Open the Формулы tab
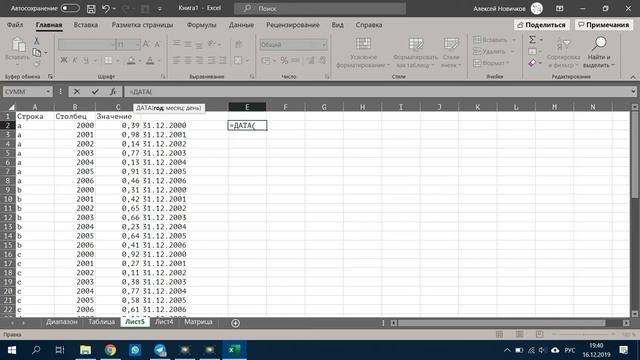Viewport: 640px width, 360px height. [x=201, y=25]
